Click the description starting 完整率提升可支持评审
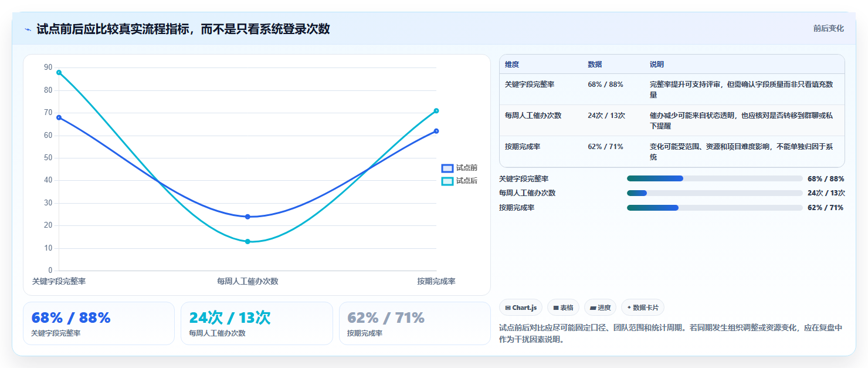The image size is (868, 368). click(x=741, y=89)
